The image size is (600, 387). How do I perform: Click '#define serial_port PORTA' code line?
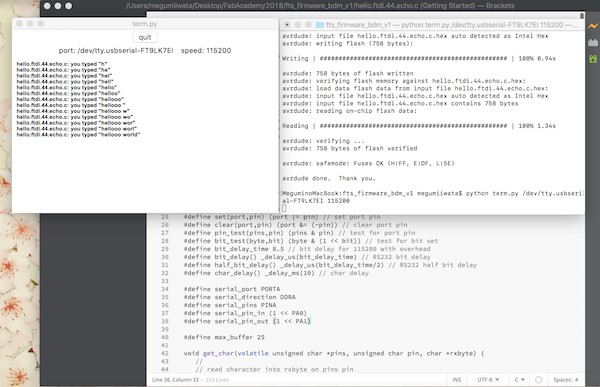click(232, 289)
